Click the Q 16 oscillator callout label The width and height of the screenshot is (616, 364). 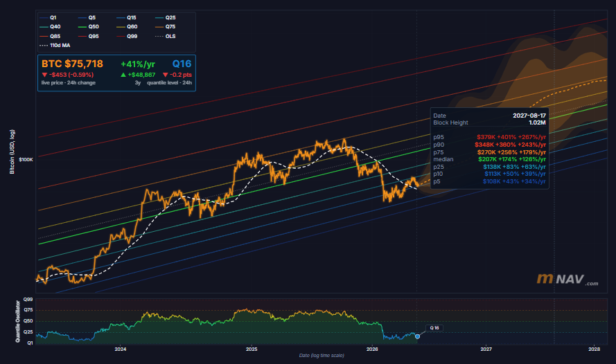pyautogui.click(x=434, y=328)
